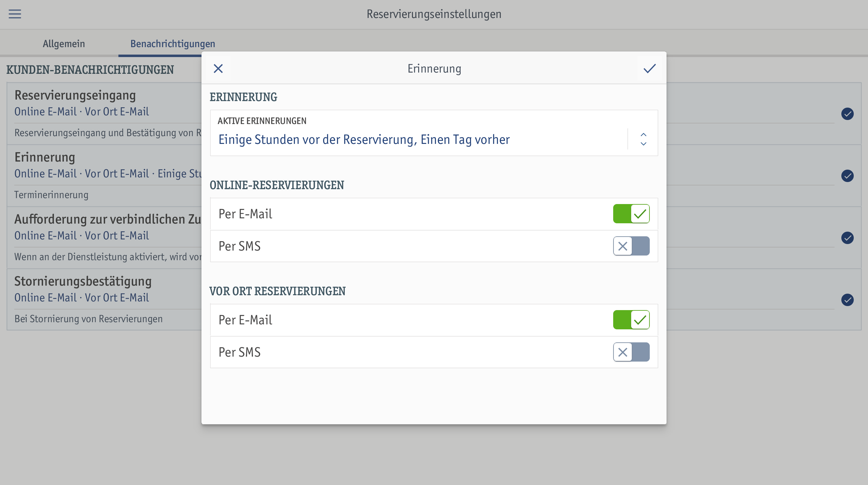The image size is (868, 485).
Task: Toggle Per E-Mail under Vor Ort Reservierungen
Action: (x=631, y=320)
